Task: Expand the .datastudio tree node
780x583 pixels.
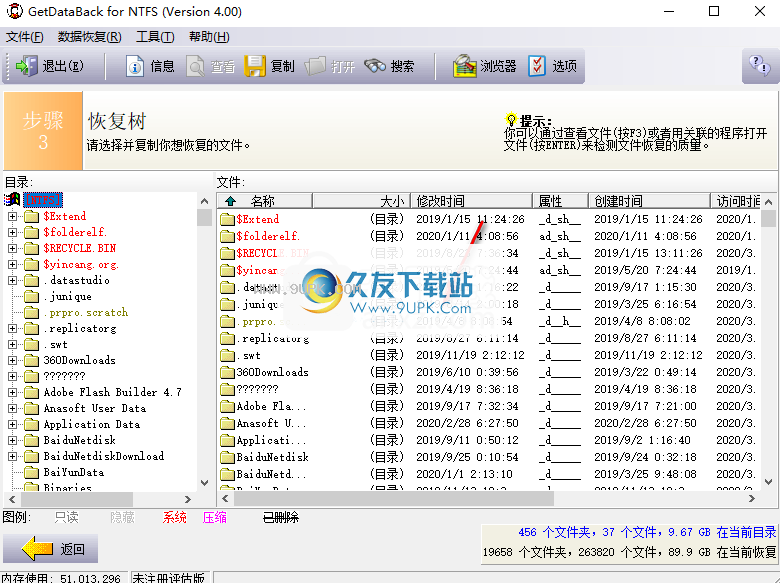Action: 12,281
